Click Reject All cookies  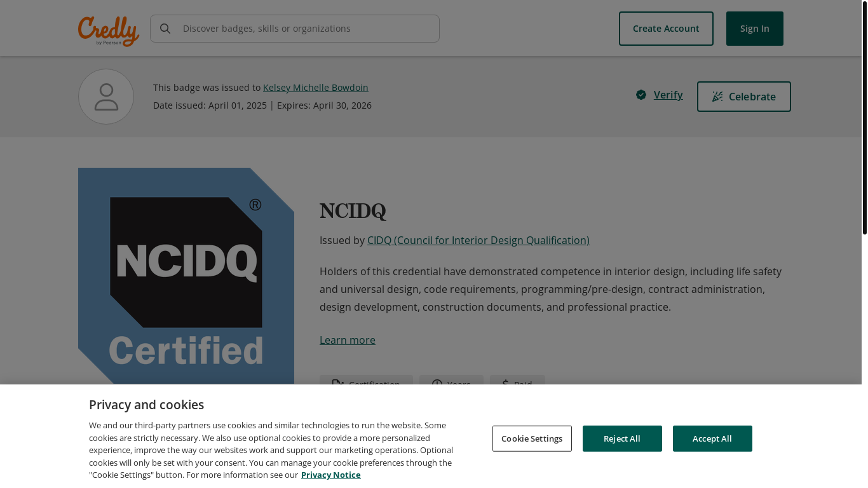[x=622, y=438]
